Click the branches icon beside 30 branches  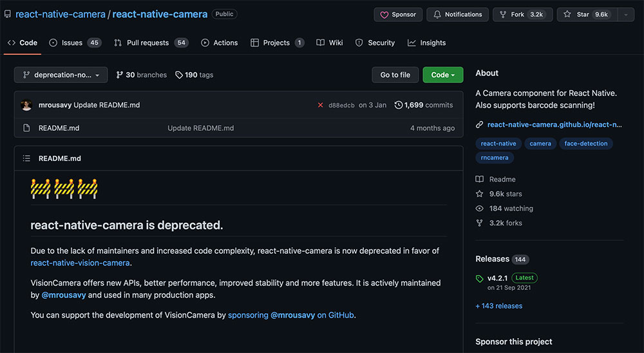pos(120,75)
